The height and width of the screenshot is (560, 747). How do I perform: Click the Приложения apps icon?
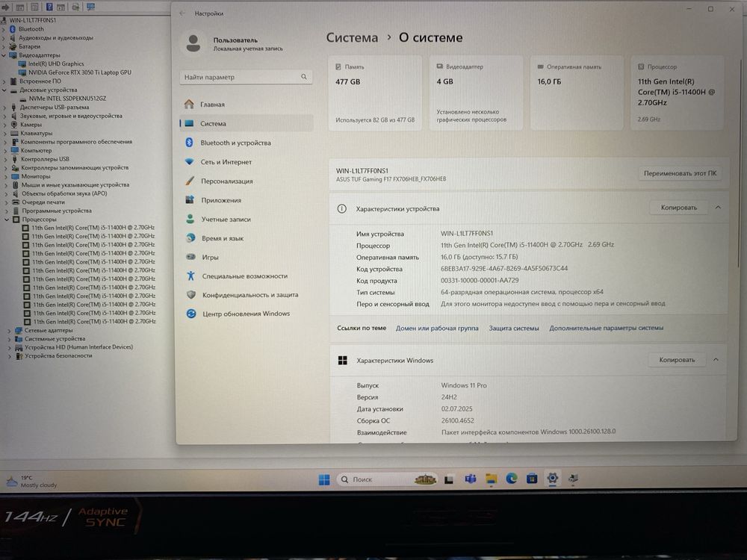point(190,200)
